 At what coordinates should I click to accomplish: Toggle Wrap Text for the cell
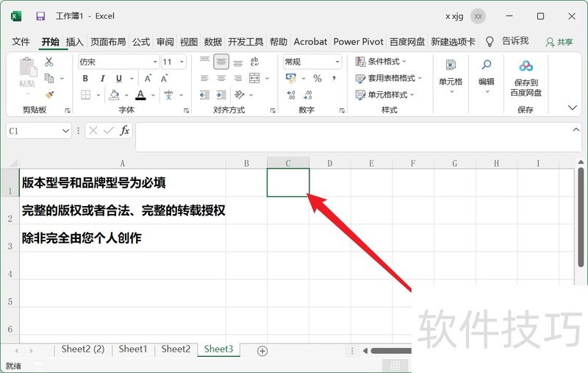point(255,63)
